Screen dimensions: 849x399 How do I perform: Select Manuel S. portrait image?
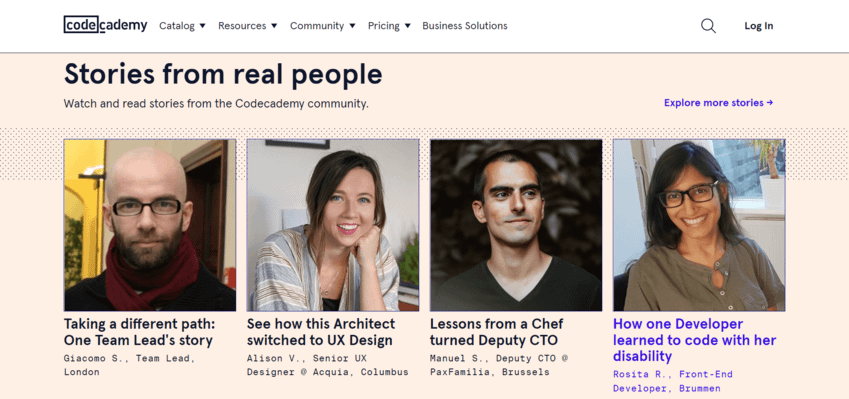(x=516, y=225)
